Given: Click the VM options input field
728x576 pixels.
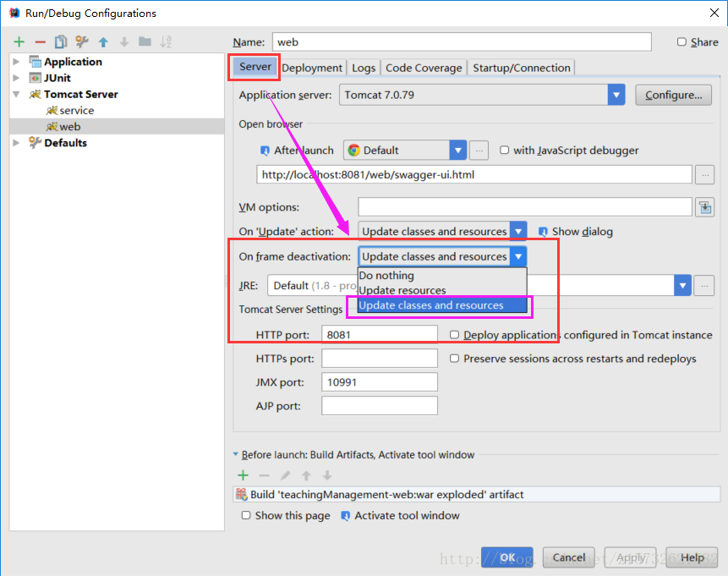Looking at the screenshot, I should 524,206.
